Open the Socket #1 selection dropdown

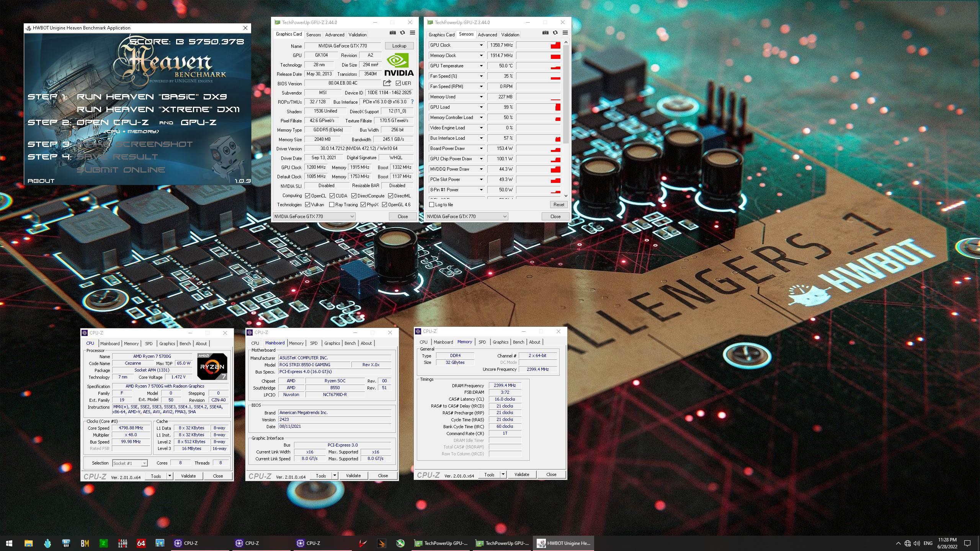coord(130,463)
